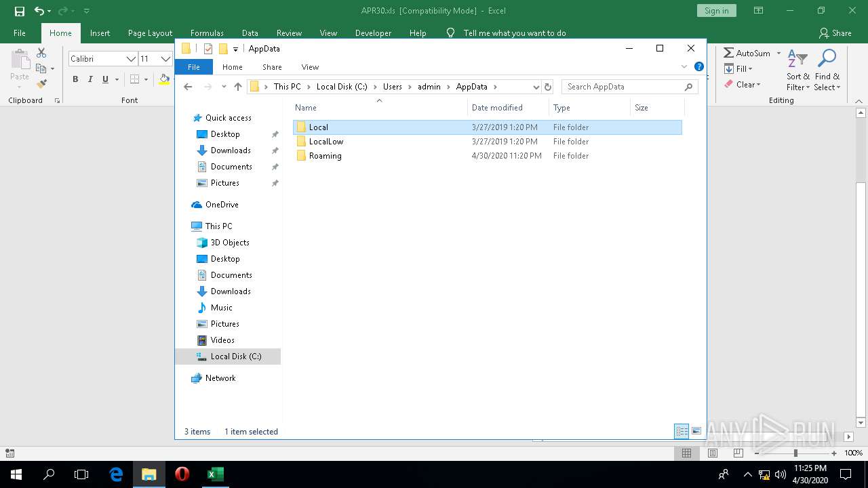Screen dimensions: 868x488
Task: Expand the Explorer ribbon chevron
Action: pyautogui.click(x=684, y=66)
